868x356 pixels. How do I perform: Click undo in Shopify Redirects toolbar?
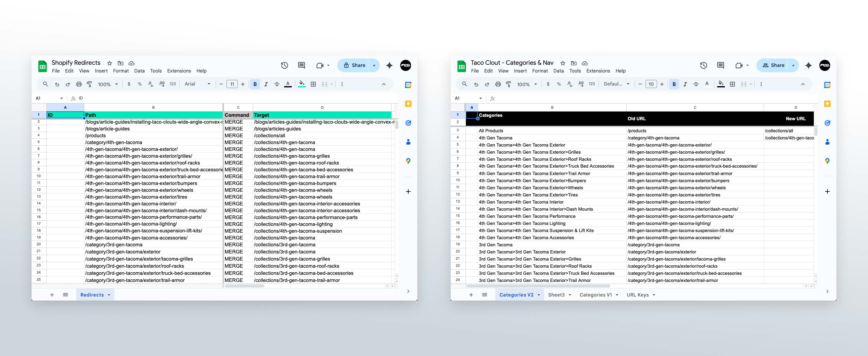pyautogui.click(x=57, y=84)
